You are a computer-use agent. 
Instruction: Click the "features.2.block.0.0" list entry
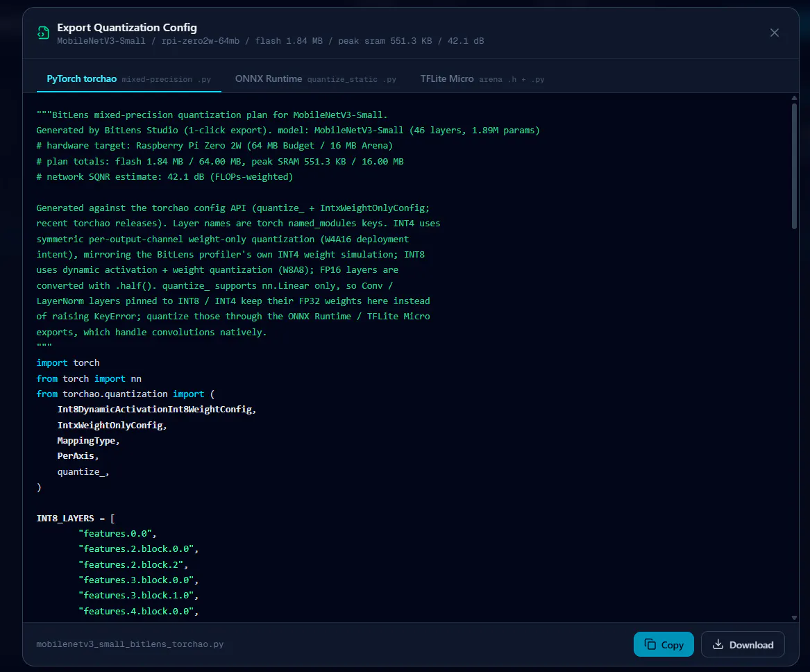coord(138,549)
